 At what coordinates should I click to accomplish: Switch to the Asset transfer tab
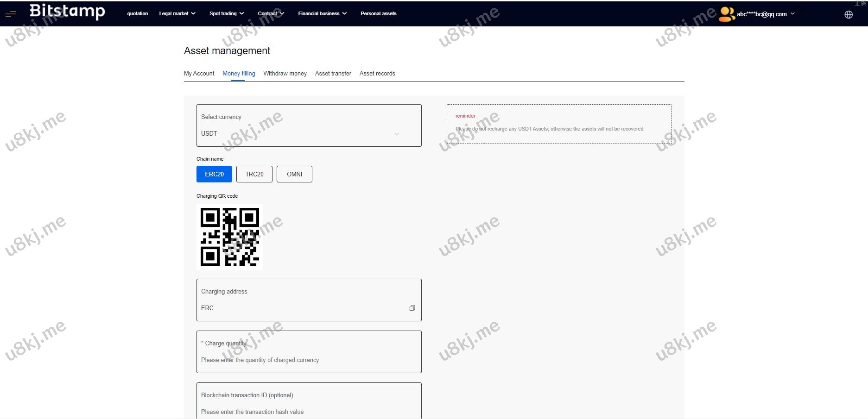333,73
